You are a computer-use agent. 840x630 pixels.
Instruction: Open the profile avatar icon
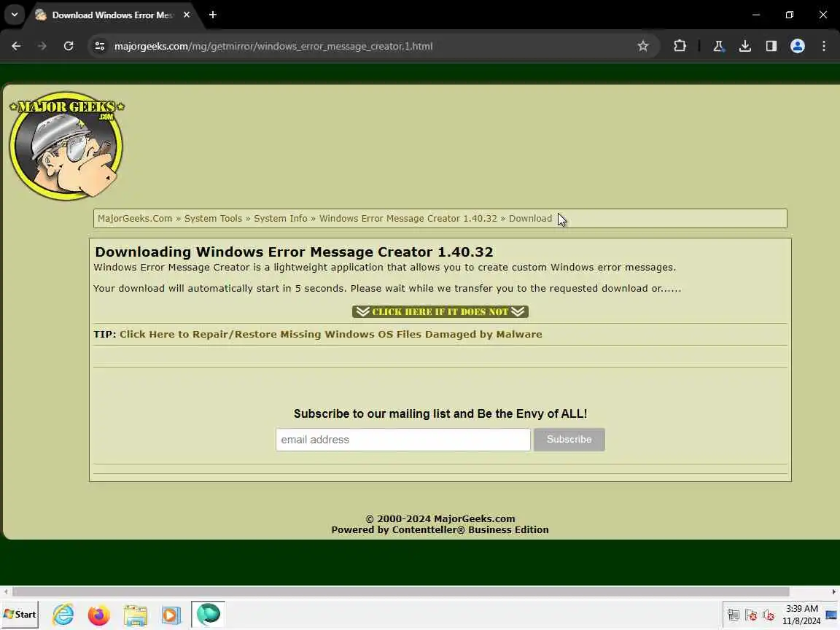[x=798, y=46]
